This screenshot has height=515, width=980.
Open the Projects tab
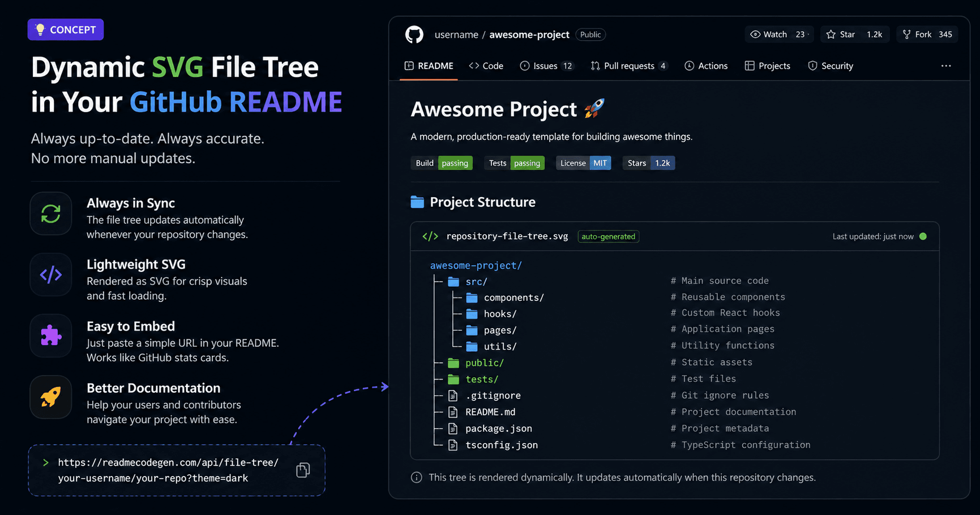click(x=768, y=66)
